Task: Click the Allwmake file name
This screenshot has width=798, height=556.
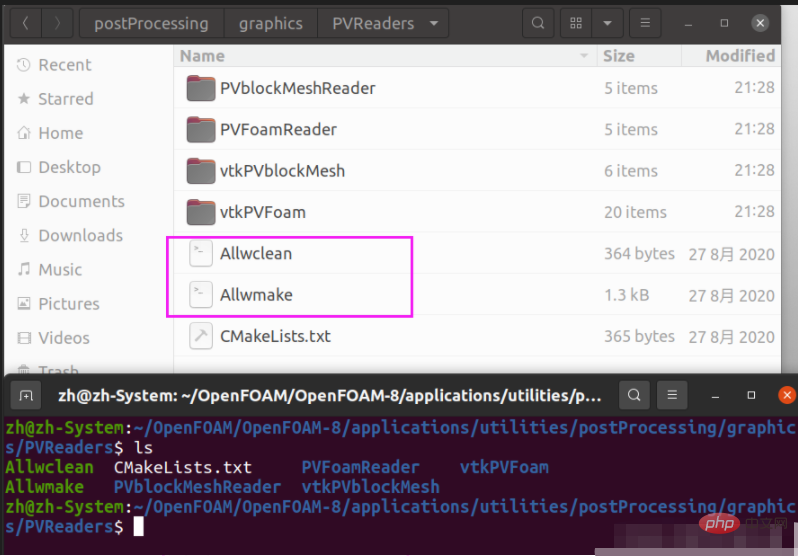Action: pyautogui.click(x=256, y=295)
